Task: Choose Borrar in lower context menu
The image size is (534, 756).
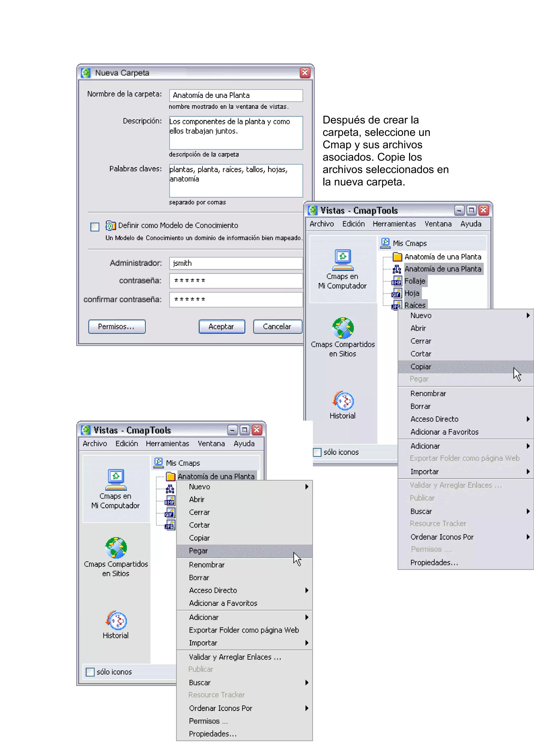Action: click(x=245, y=578)
